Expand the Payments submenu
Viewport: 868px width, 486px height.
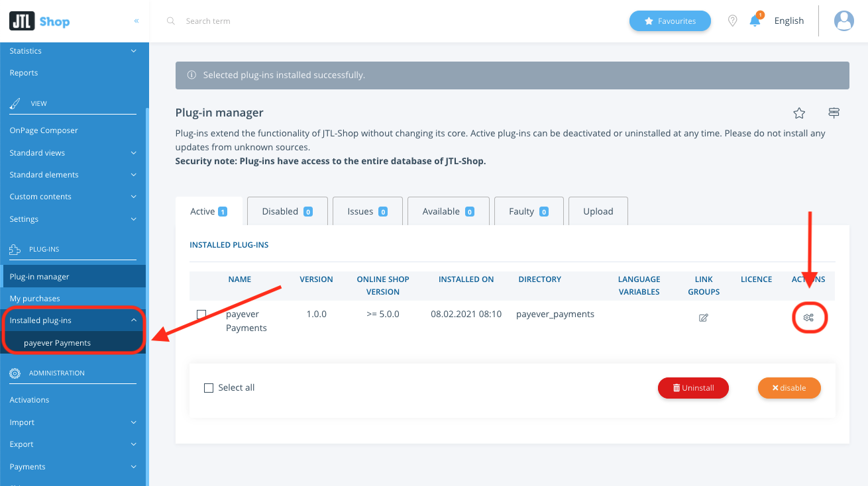73,467
